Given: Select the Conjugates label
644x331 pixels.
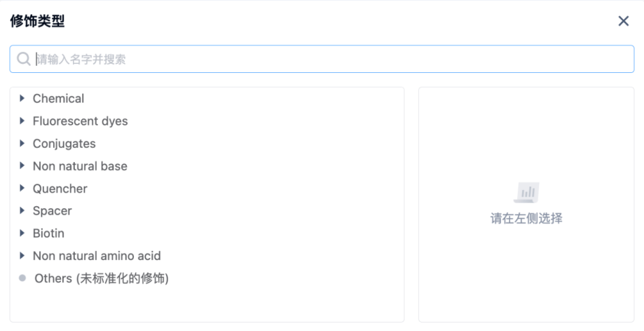Looking at the screenshot, I should click(x=64, y=144).
